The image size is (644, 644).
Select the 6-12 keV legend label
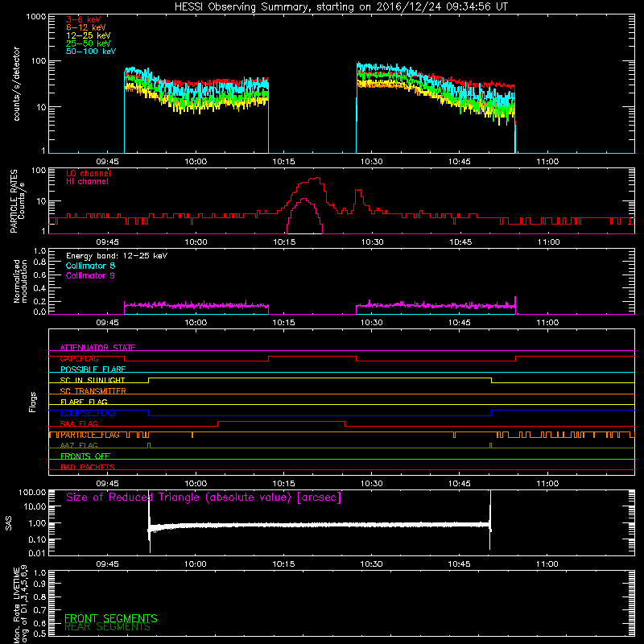(x=86, y=27)
